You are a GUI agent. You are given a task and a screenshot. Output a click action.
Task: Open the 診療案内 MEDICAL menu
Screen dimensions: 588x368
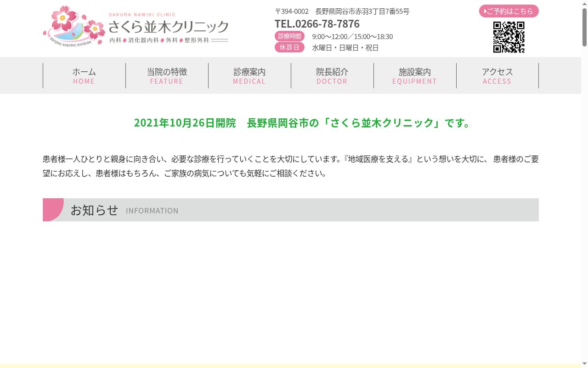coord(249,75)
